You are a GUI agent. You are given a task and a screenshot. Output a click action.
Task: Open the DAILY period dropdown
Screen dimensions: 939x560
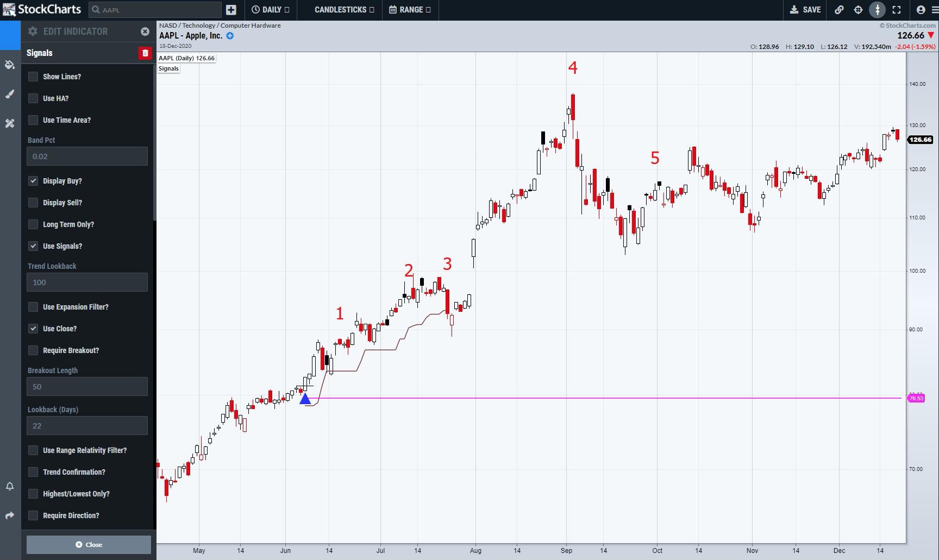click(271, 10)
